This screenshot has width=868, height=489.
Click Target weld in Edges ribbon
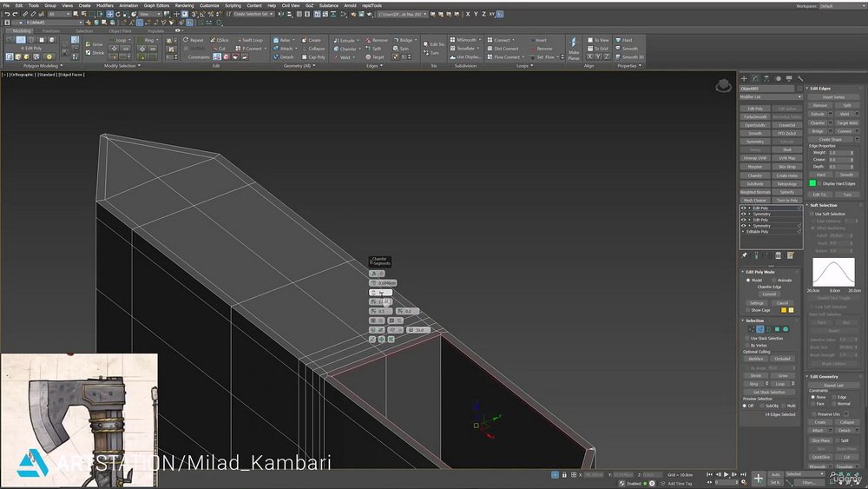375,57
